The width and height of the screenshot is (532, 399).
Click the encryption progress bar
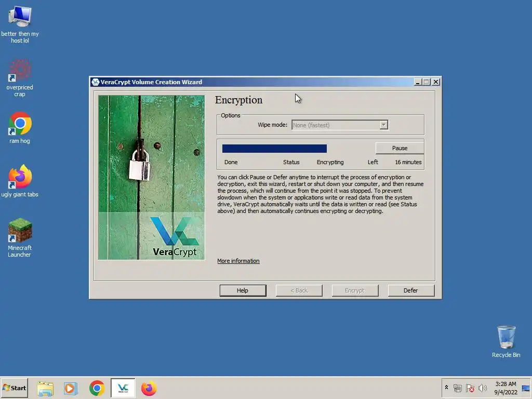[x=274, y=148]
